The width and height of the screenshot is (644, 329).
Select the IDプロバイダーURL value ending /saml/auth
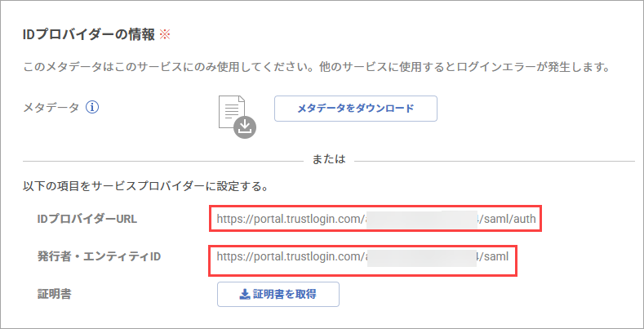point(375,219)
